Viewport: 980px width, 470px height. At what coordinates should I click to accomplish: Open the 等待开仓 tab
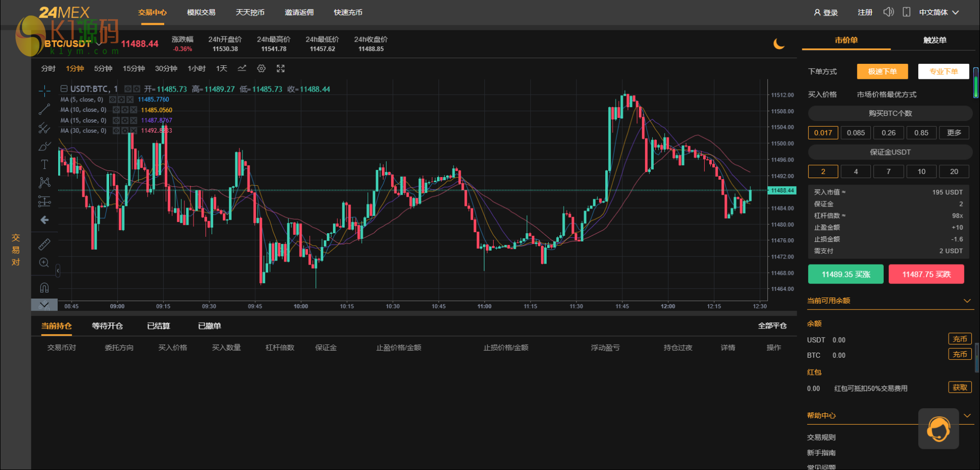coord(107,326)
